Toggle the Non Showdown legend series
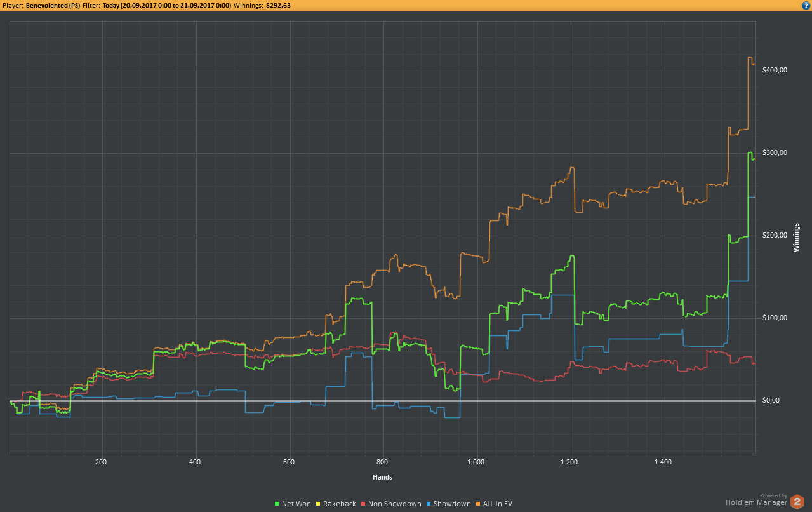 tap(391, 504)
